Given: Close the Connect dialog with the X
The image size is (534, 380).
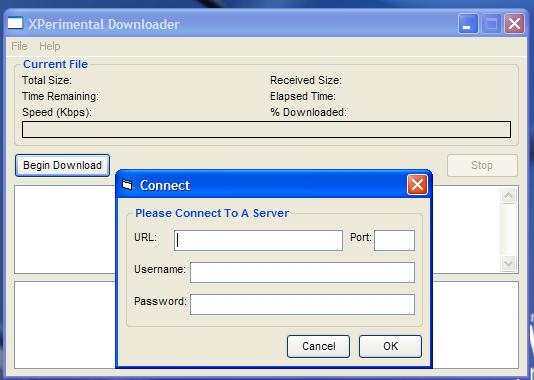Looking at the screenshot, I should tap(417, 185).
